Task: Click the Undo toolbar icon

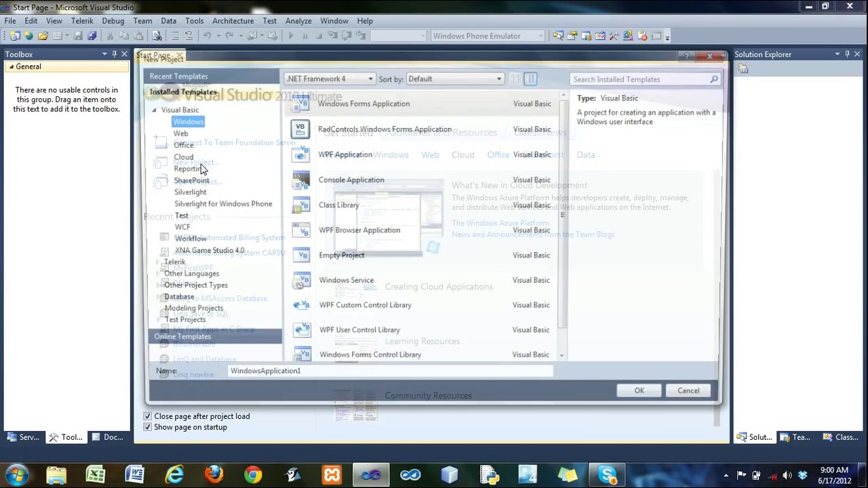Action: [207, 36]
